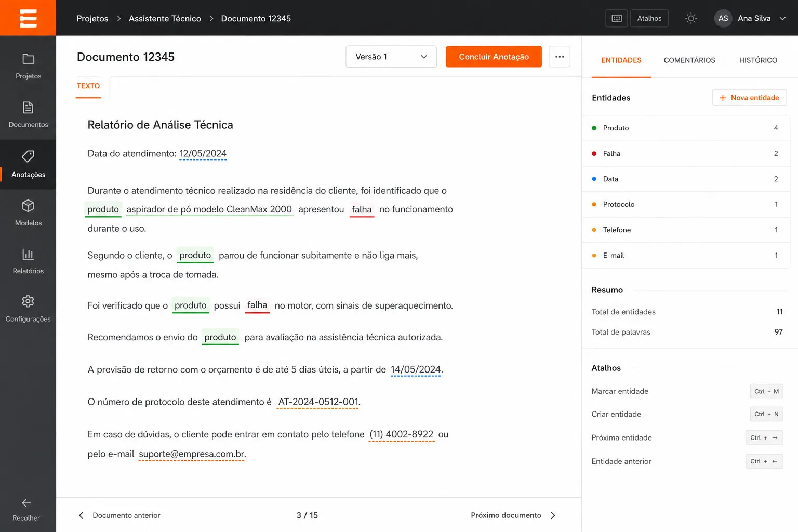The height and width of the screenshot is (532, 798).
Task: Select the Telefone entity row
Action: [686, 230]
